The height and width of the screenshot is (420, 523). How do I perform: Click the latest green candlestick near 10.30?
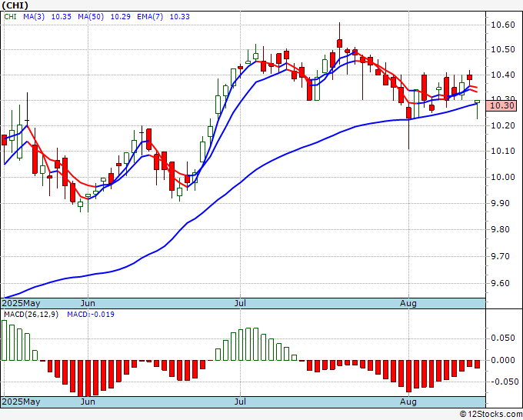point(478,109)
